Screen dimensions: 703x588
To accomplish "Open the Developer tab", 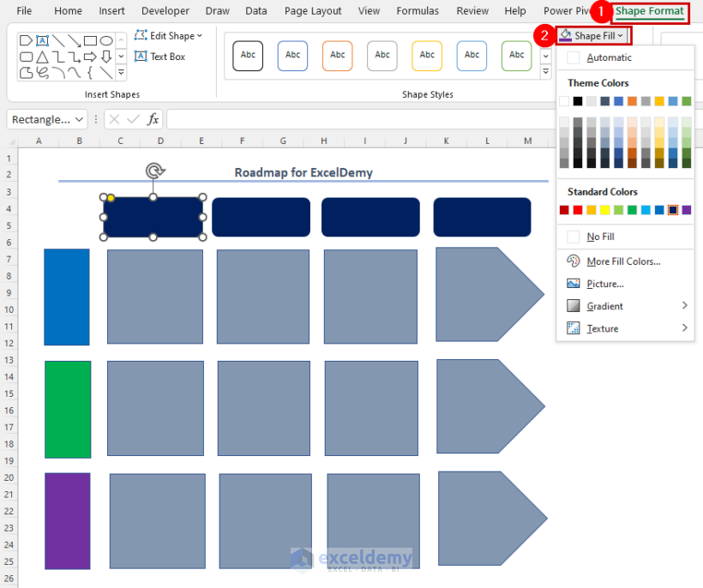I will tap(165, 11).
